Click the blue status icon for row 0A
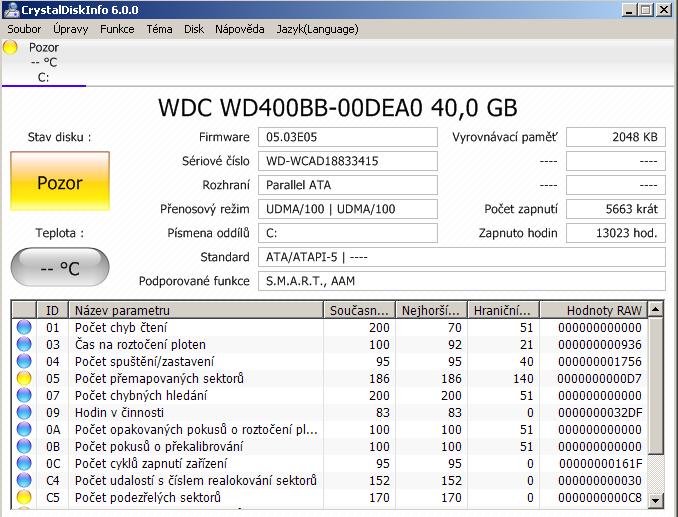 (24, 429)
